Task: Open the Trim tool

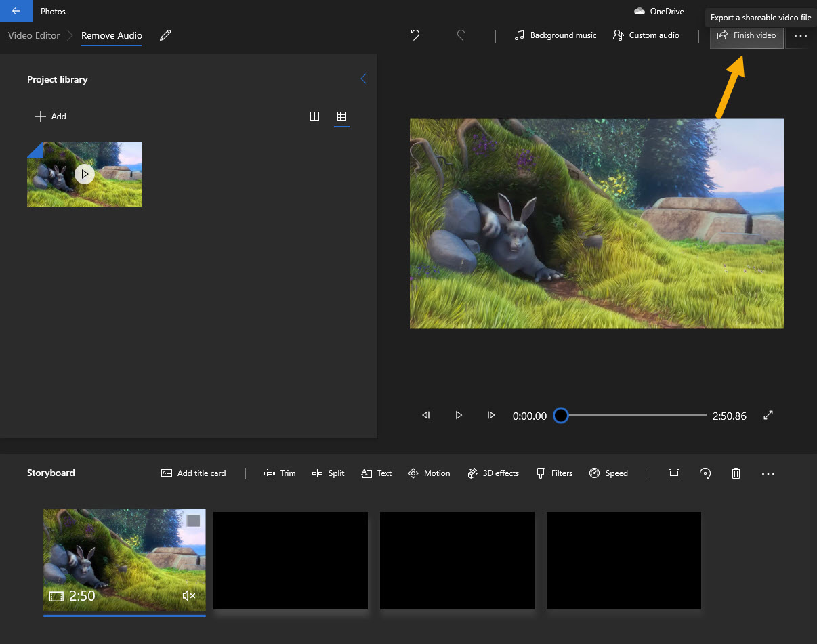Action: click(280, 473)
